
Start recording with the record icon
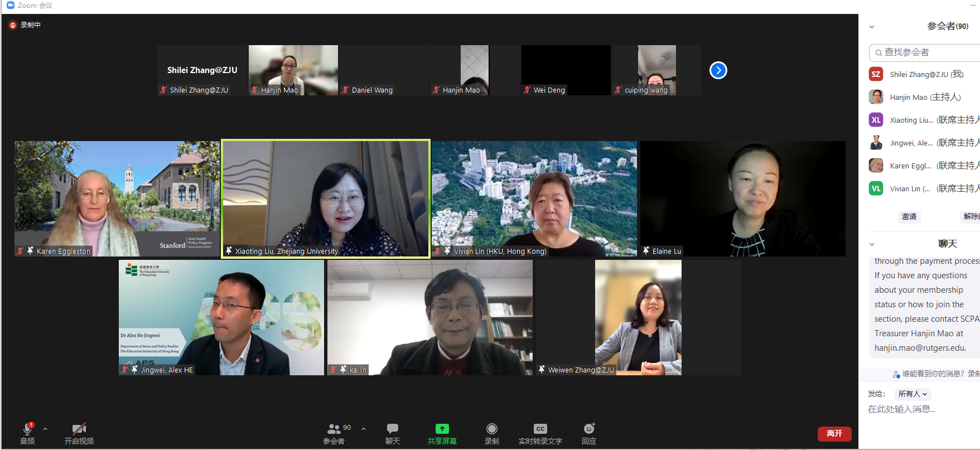[x=492, y=428]
